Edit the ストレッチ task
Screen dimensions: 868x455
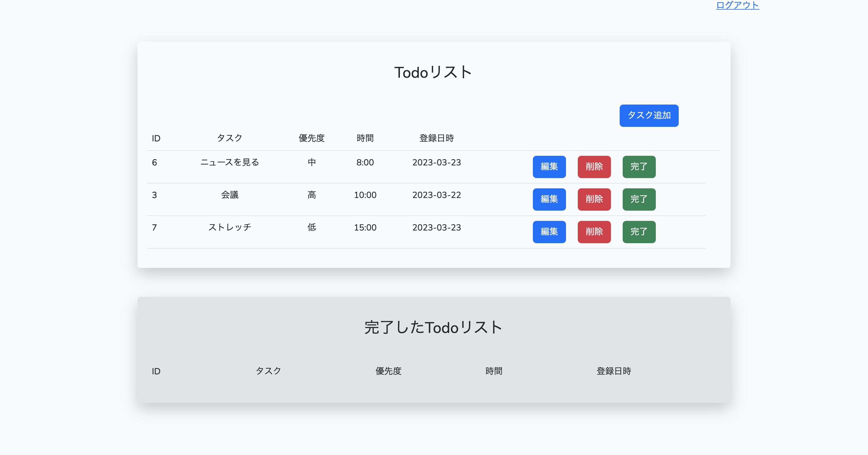point(549,232)
